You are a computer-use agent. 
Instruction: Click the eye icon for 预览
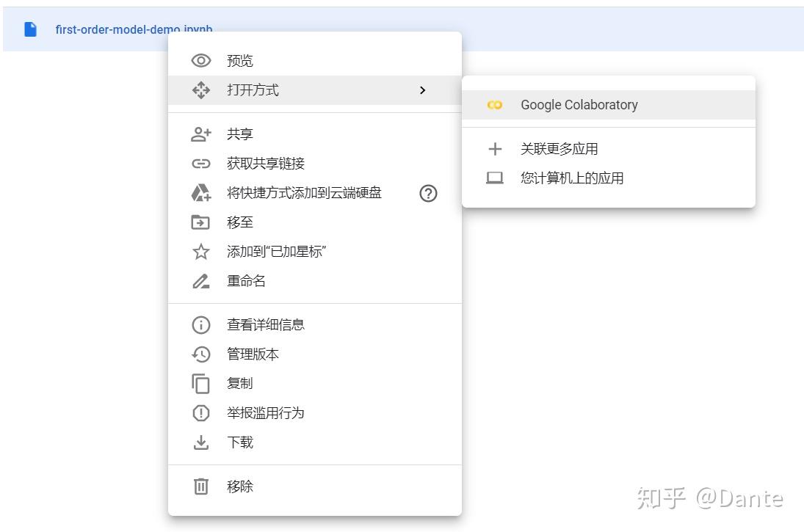(x=200, y=60)
